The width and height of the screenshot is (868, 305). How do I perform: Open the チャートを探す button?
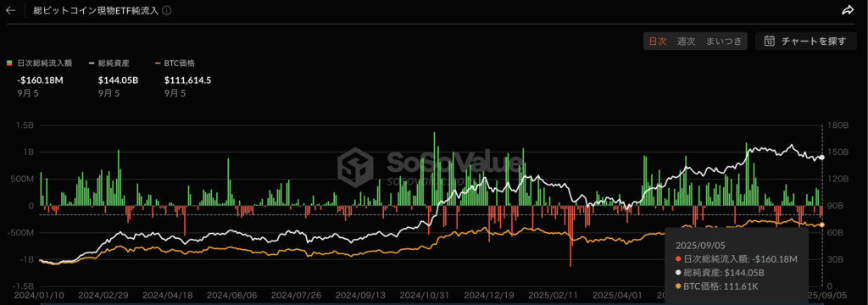click(x=805, y=41)
